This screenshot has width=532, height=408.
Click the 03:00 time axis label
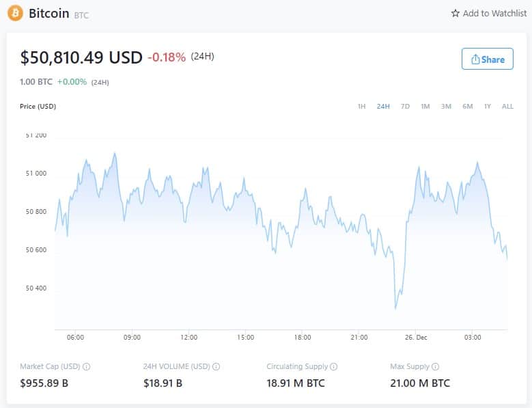point(473,338)
